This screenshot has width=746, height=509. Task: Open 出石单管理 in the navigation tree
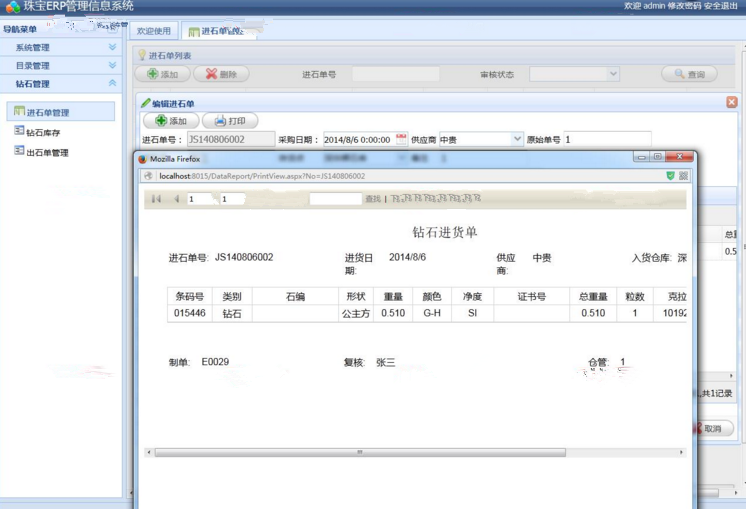tap(47, 153)
